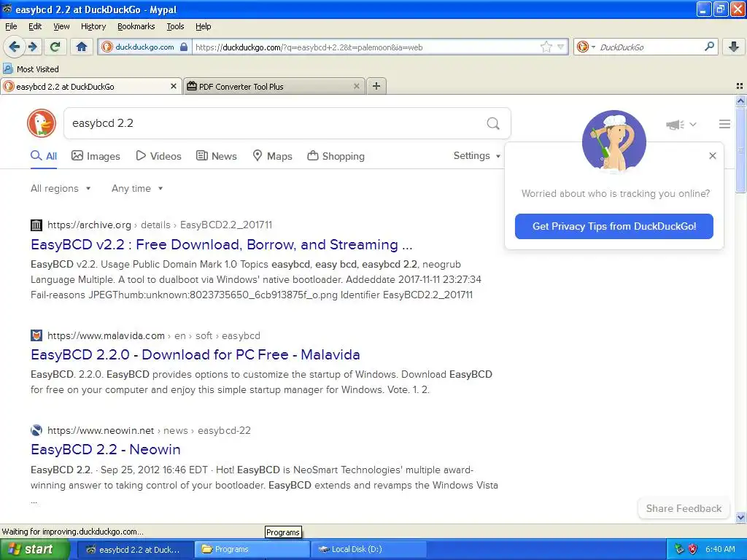Open Local Disk (D:) taskbar window
747x560 pixels.
coord(368,549)
